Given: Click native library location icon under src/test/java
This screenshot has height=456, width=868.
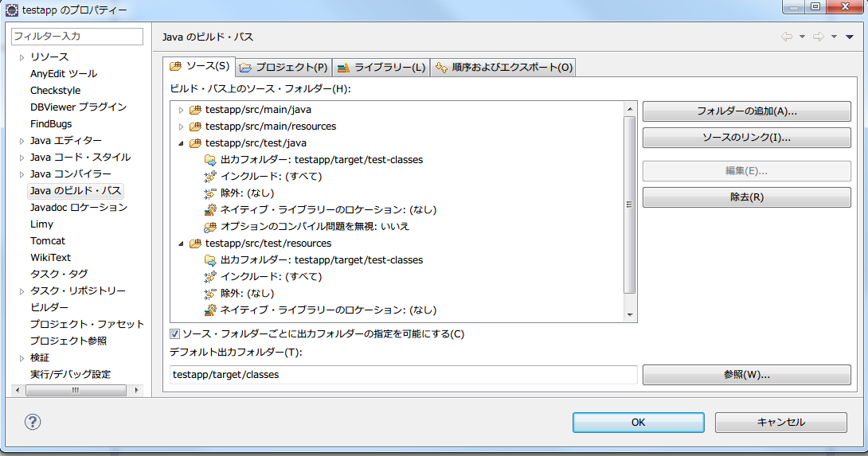Looking at the screenshot, I should click(210, 210).
